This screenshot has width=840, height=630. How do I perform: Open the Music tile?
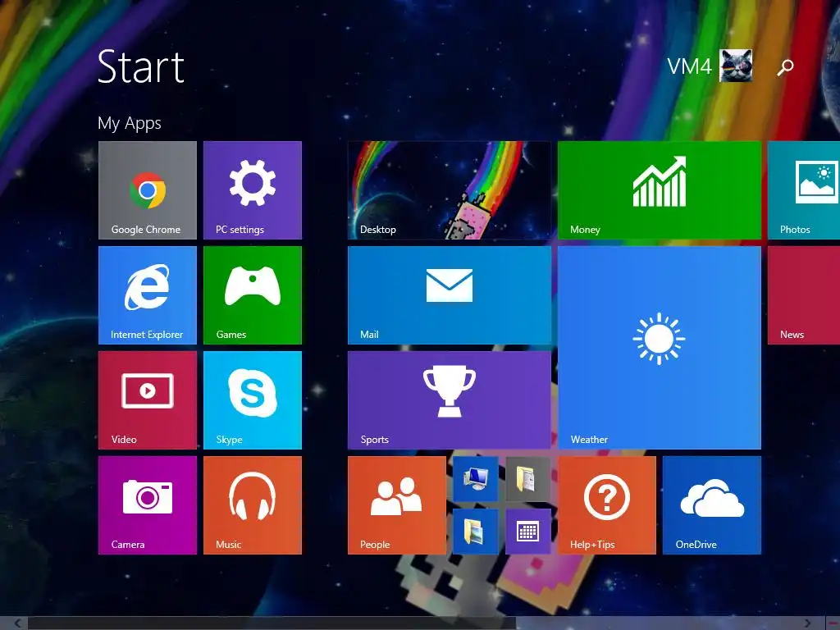click(x=253, y=505)
